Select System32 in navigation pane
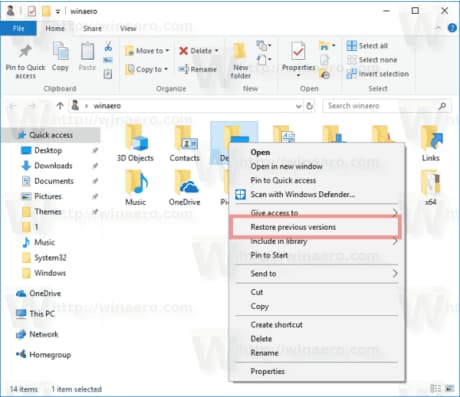The height and width of the screenshot is (397, 460). [x=51, y=258]
